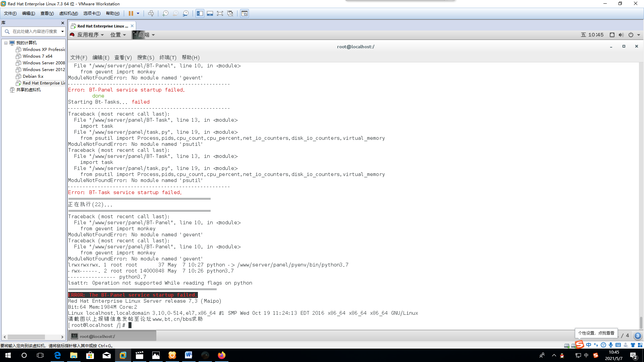Image resolution: width=644 pixels, height=362 pixels.
Task: Open terminal 帮助(H) menu
Action: pyautogui.click(x=191, y=58)
